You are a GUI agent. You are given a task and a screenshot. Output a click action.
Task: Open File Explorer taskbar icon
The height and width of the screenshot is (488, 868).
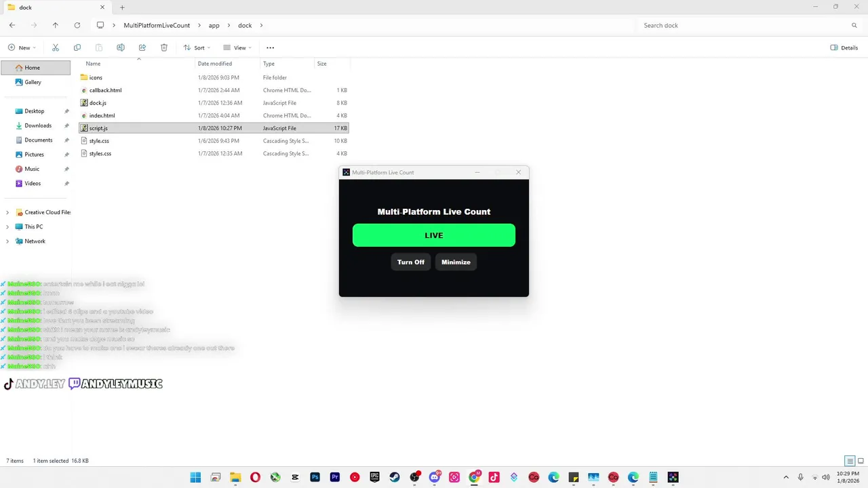(x=235, y=477)
